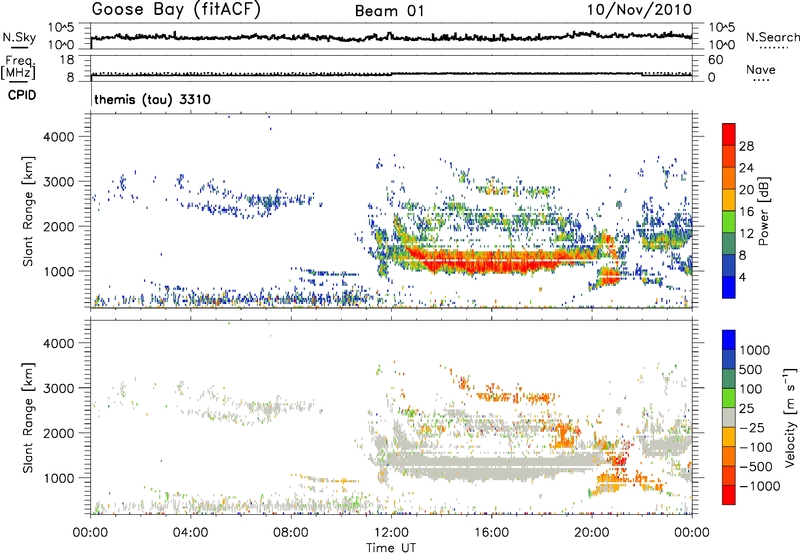Pick the light green segment of Power colorbar
This screenshot has width=800, height=554.
[x=729, y=222]
